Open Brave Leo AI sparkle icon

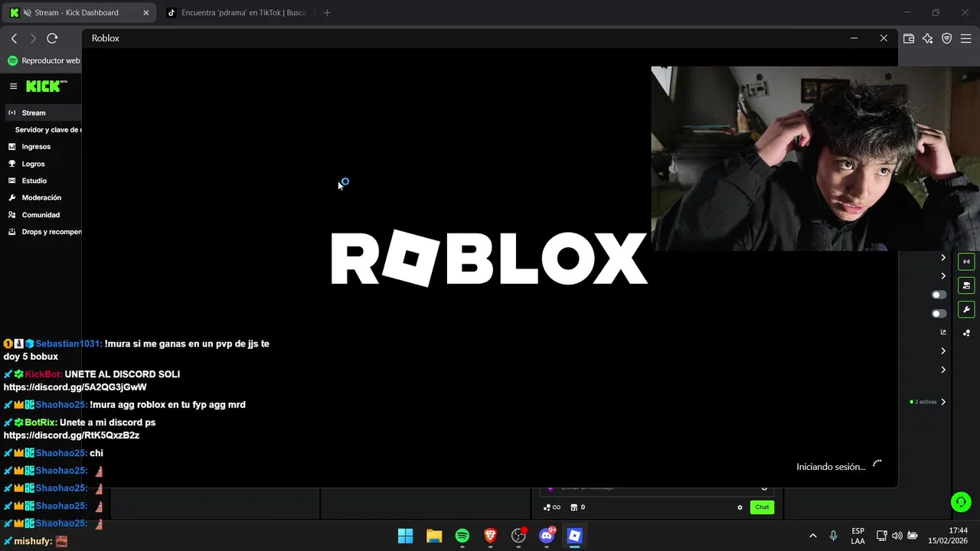click(x=928, y=38)
